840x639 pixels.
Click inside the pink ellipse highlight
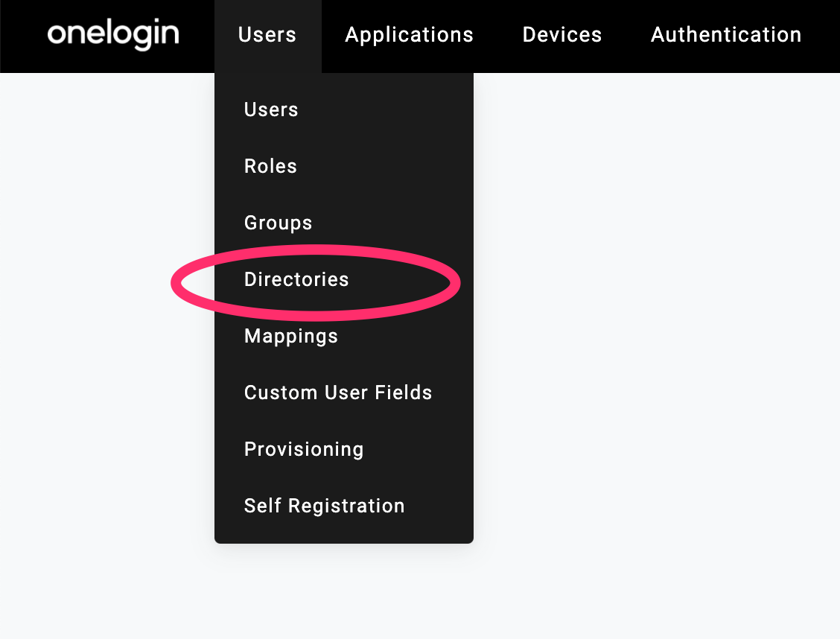tap(313, 282)
